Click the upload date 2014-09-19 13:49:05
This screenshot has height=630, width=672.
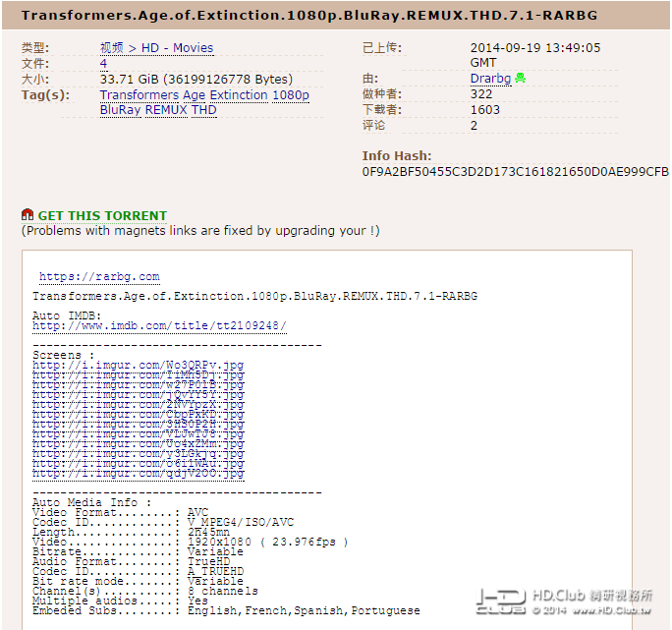[x=535, y=47]
